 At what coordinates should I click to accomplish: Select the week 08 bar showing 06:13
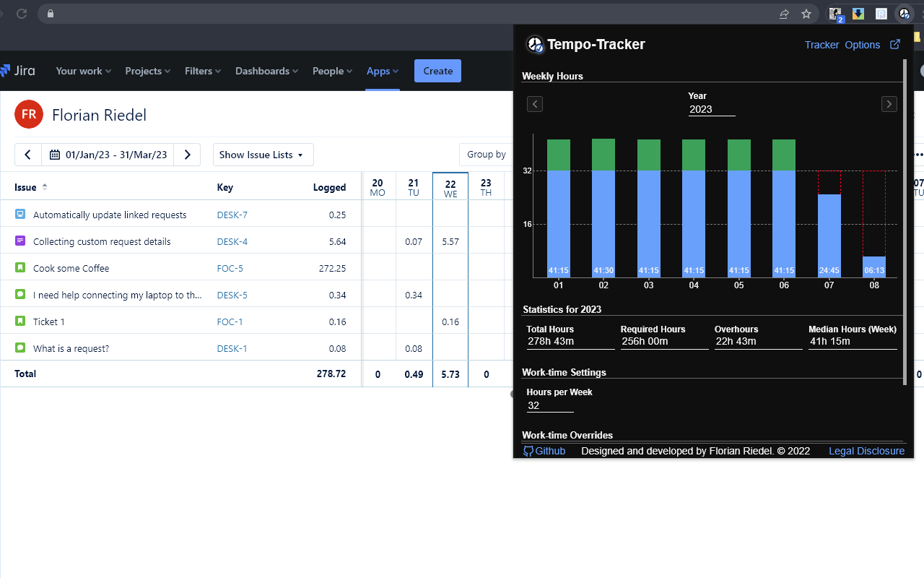[874, 267]
